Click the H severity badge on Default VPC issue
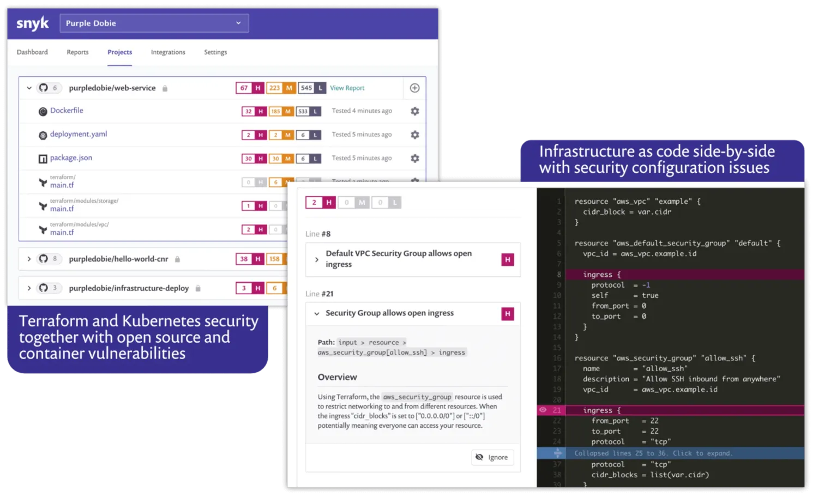Image resolution: width=818 pixels, height=504 pixels. pyautogui.click(x=508, y=259)
